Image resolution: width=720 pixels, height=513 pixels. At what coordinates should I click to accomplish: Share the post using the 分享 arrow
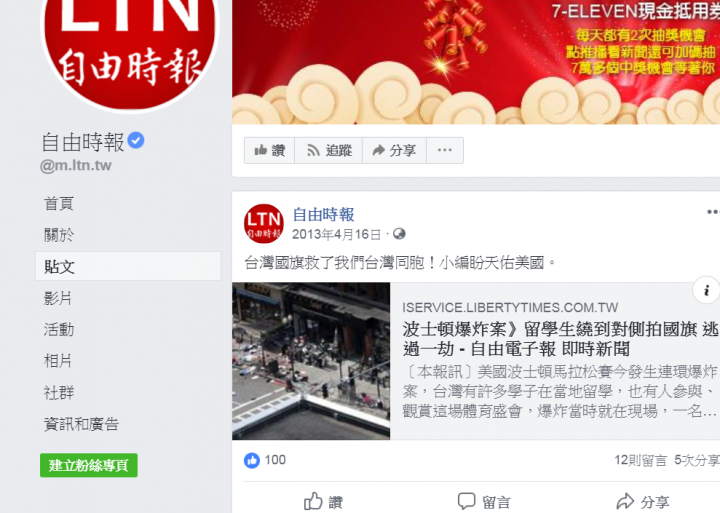pos(643,502)
